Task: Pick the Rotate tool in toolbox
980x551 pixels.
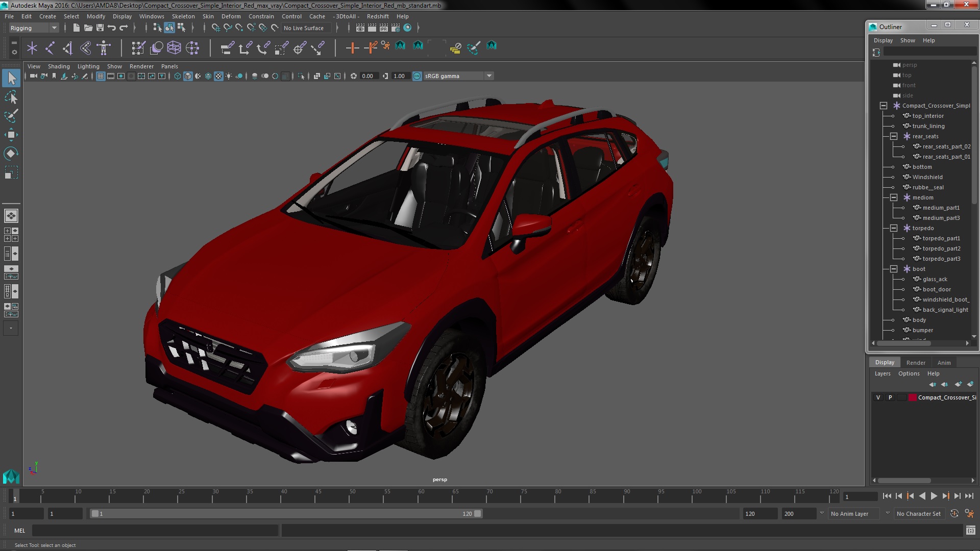Action: click(x=11, y=154)
